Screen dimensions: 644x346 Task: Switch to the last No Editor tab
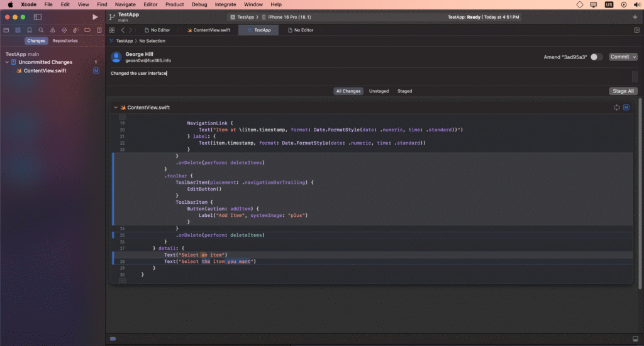coord(301,30)
